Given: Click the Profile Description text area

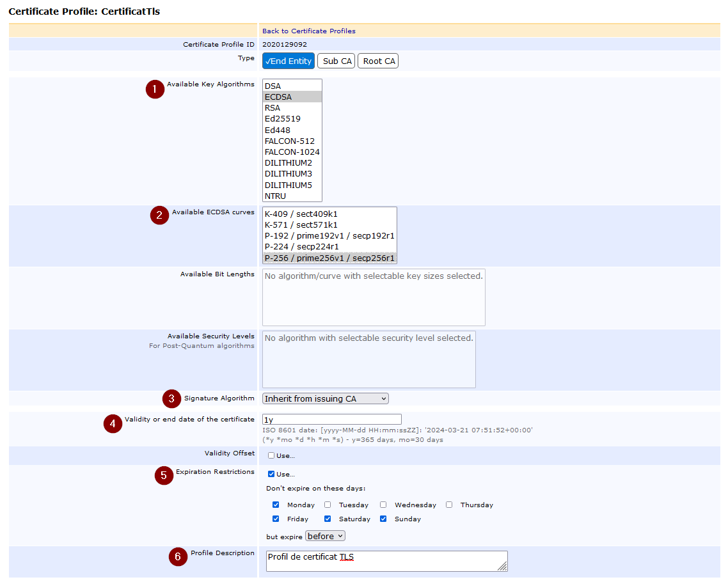Looking at the screenshot, I should 386,561.
